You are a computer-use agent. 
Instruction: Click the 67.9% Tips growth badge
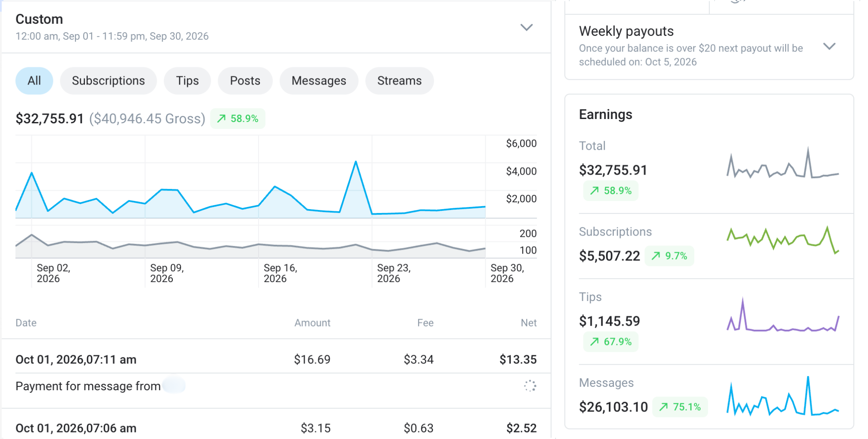(611, 342)
